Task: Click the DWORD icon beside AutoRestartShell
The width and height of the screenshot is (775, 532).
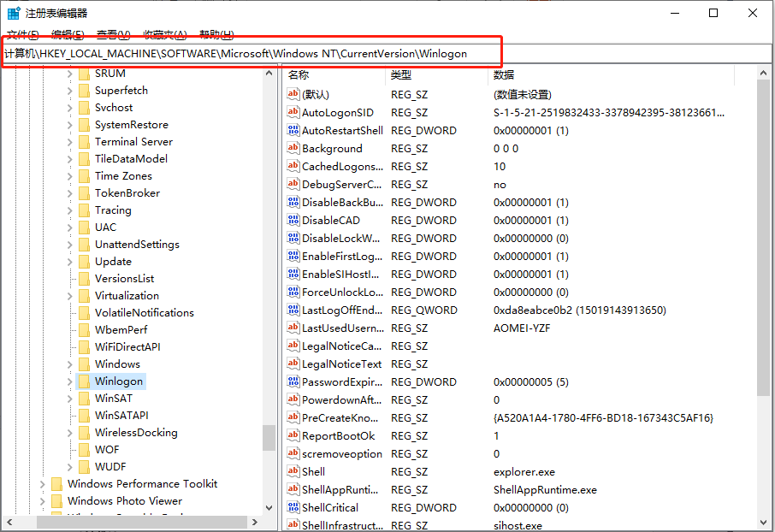Action: point(293,130)
